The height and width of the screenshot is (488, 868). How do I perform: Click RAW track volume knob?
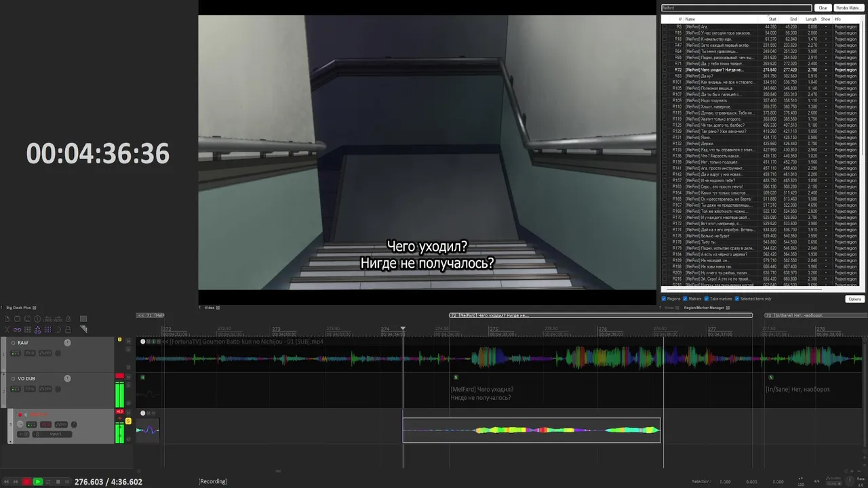pos(67,343)
